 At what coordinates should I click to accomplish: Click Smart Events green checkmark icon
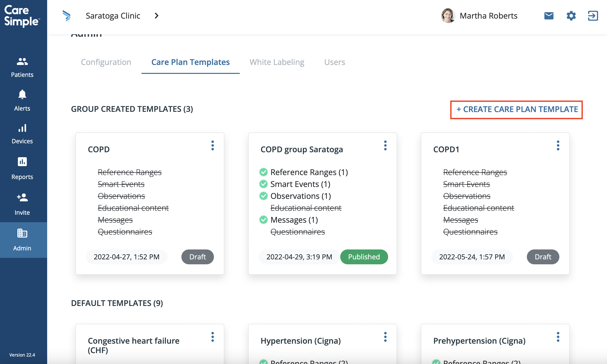[x=263, y=184]
